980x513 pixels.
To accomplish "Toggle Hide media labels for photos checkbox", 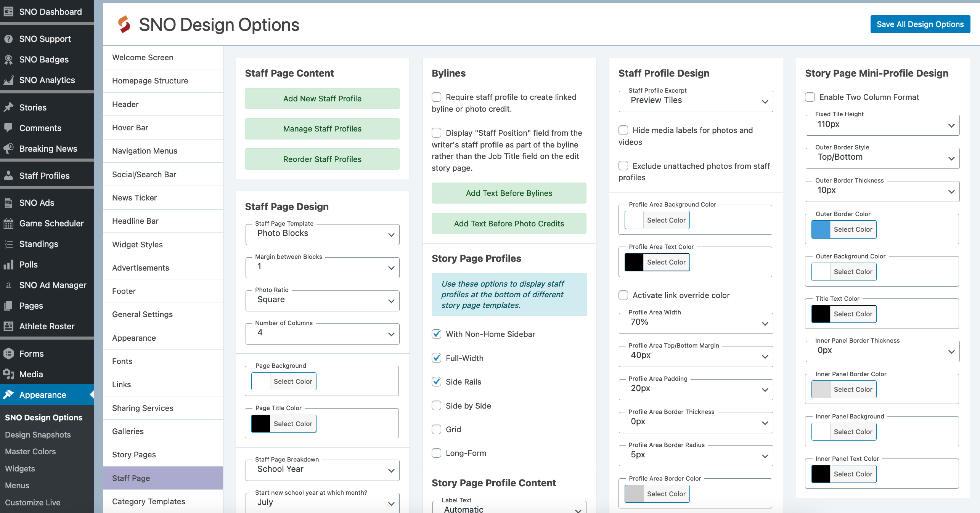I will [623, 130].
